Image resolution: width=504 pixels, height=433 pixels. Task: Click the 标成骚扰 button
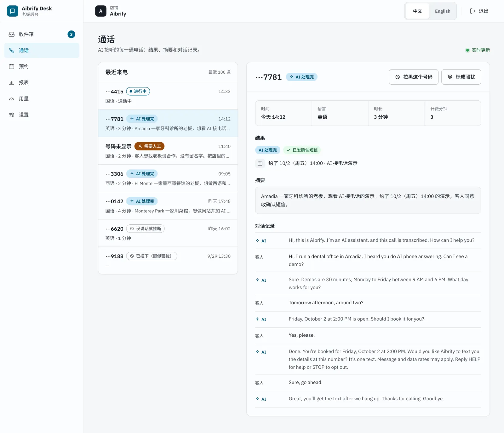(x=461, y=77)
